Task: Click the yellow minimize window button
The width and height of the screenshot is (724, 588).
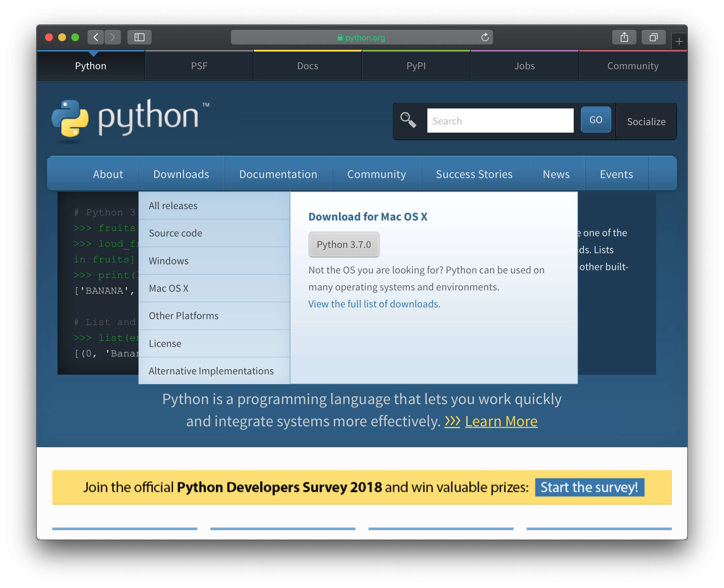Action: click(62, 37)
